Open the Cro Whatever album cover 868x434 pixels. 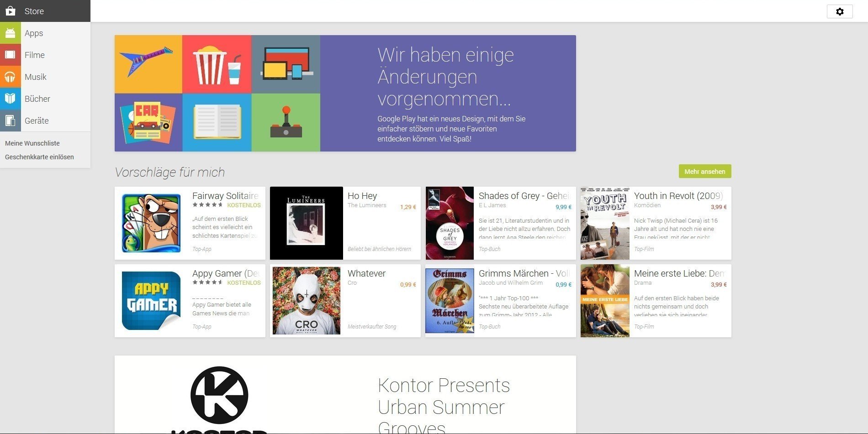(x=307, y=301)
